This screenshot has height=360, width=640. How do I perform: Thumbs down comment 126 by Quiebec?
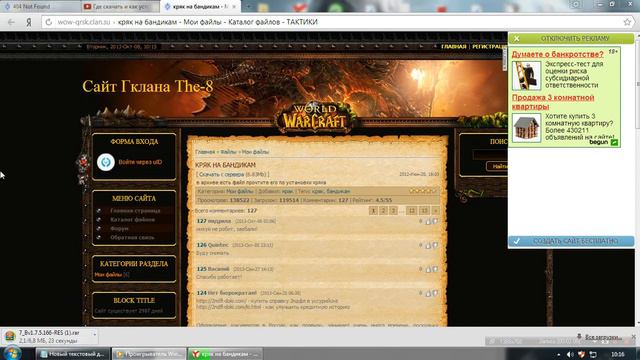435,245
